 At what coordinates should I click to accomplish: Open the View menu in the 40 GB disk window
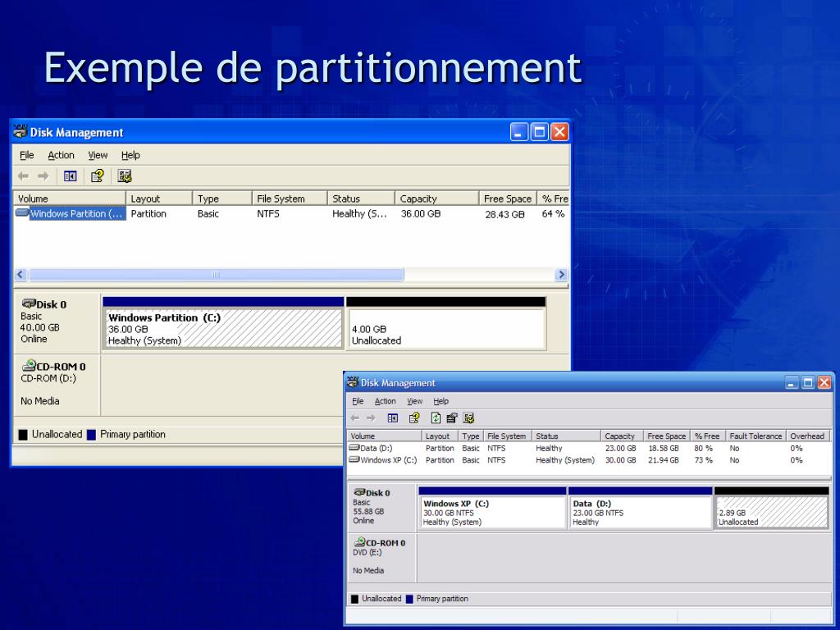[x=98, y=155]
